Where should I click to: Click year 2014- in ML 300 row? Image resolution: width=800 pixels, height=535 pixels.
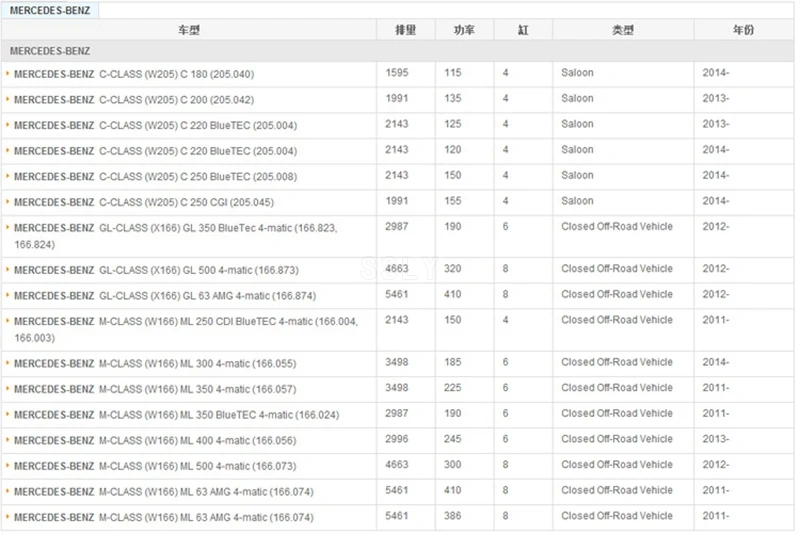[x=716, y=362]
